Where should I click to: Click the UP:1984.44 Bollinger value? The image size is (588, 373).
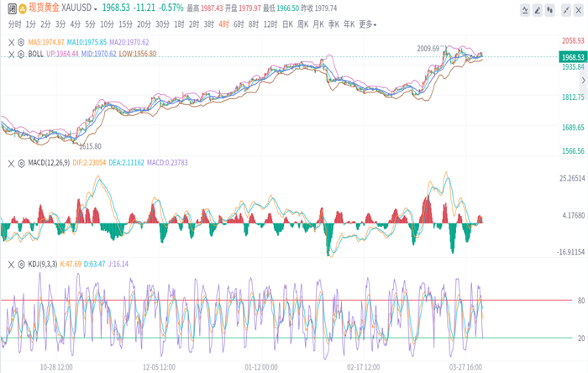coord(63,54)
